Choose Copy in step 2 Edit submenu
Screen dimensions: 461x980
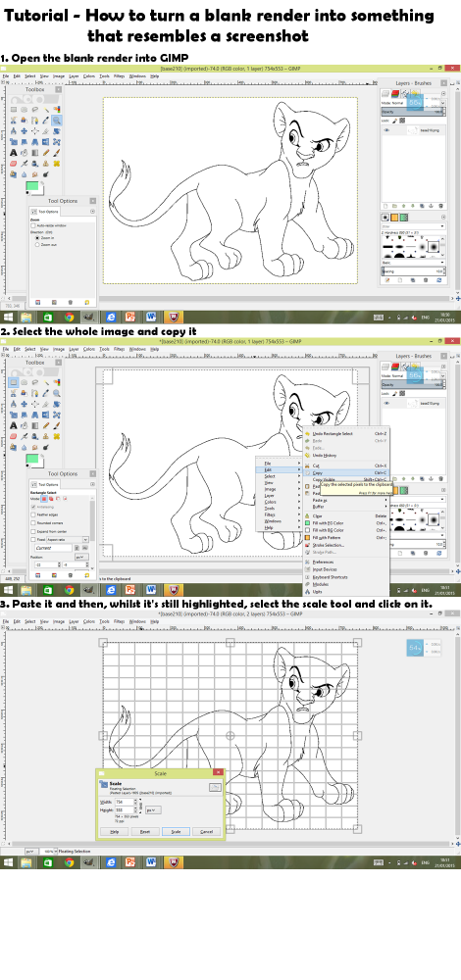click(x=346, y=473)
